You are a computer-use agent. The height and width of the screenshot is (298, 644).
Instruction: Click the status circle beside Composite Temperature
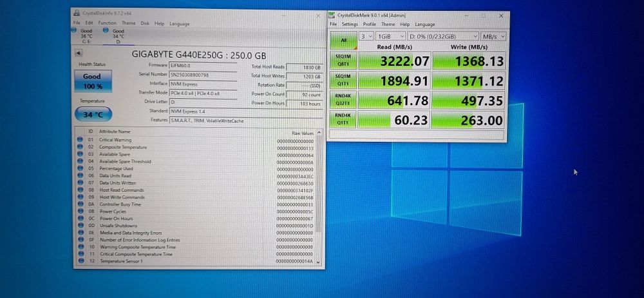click(x=80, y=147)
